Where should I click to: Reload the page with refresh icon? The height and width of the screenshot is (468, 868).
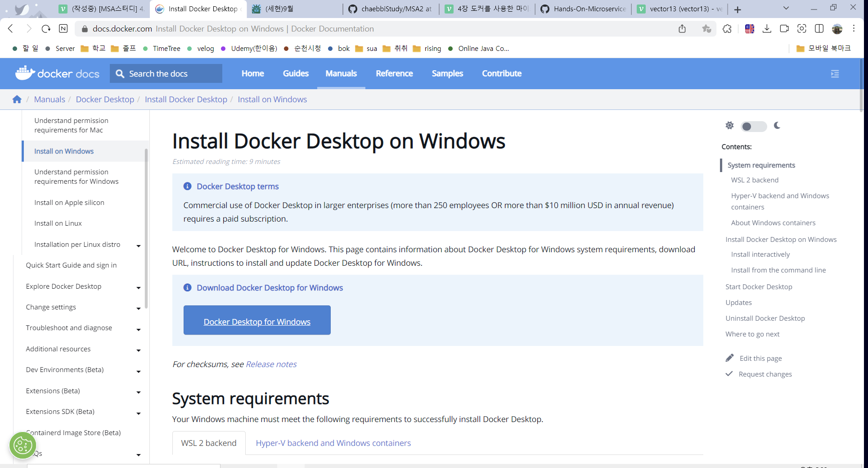pyautogui.click(x=46, y=29)
